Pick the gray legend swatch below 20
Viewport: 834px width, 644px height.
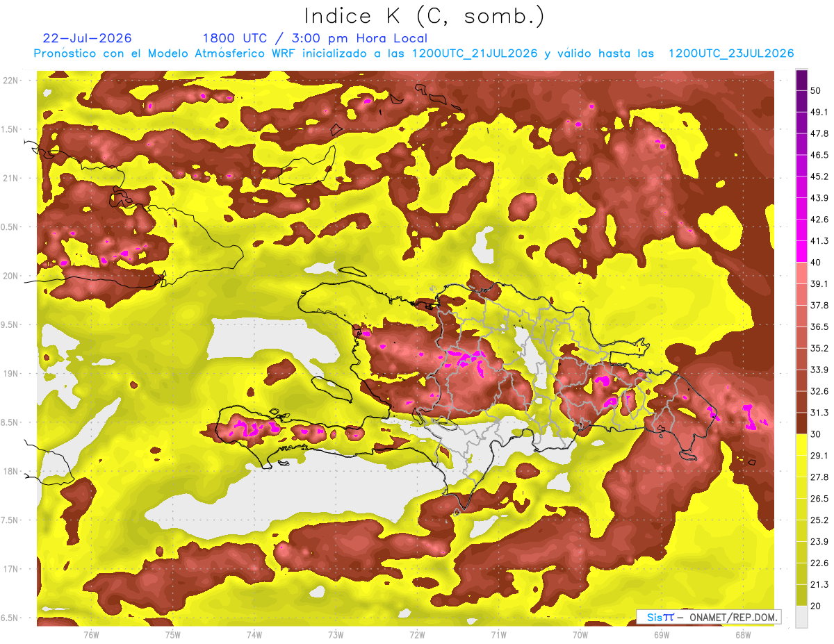pos(801,616)
